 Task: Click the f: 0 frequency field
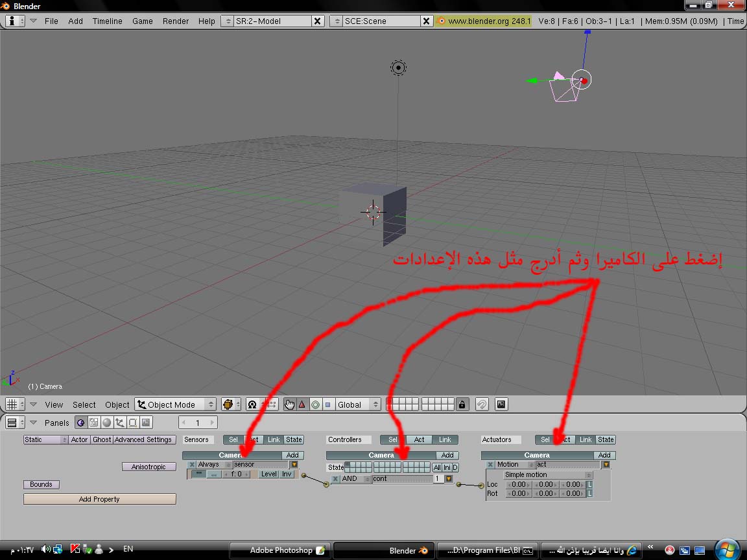(x=236, y=474)
